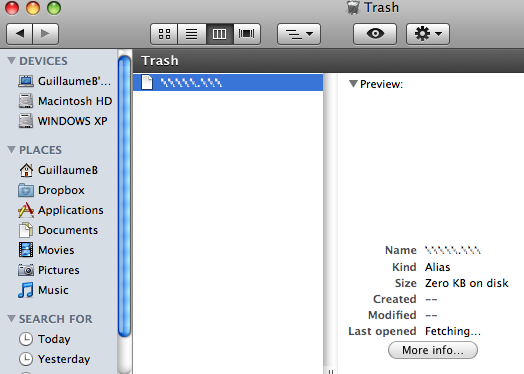This screenshot has width=524, height=374.
Task: Collapse the Preview disclosure triangle
Action: pos(353,84)
